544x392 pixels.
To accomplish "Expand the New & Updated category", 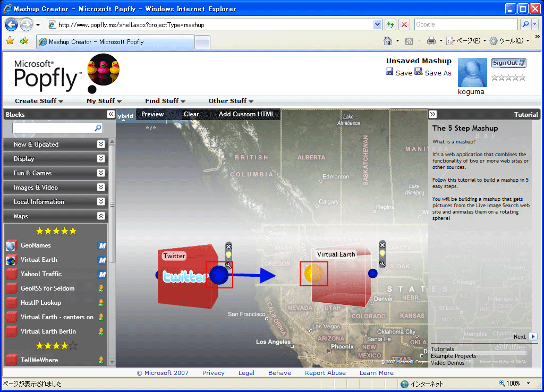I will (x=101, y=144).
